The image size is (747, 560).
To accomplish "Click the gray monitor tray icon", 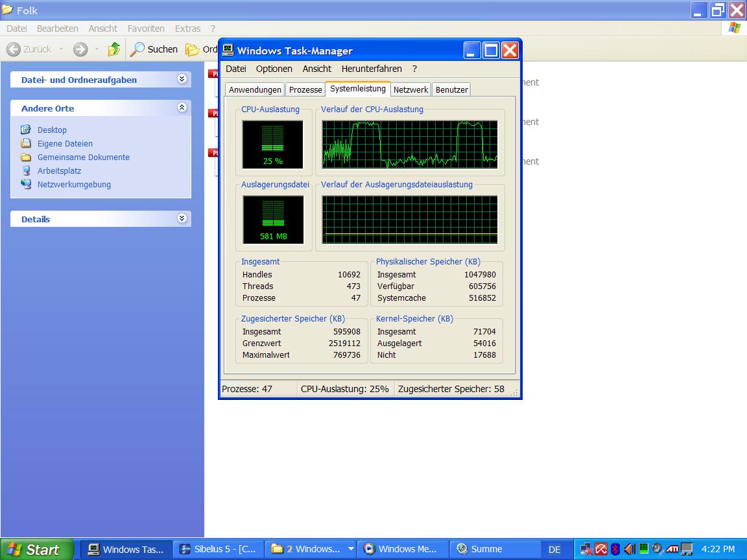I will 687,549.
